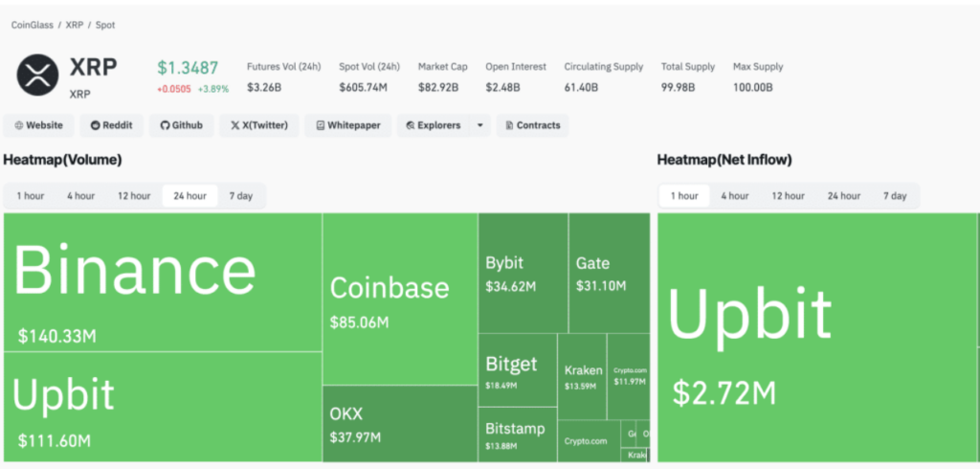Open the Whitepaper button
Screen dimensions: 980x469
(348, 125)
